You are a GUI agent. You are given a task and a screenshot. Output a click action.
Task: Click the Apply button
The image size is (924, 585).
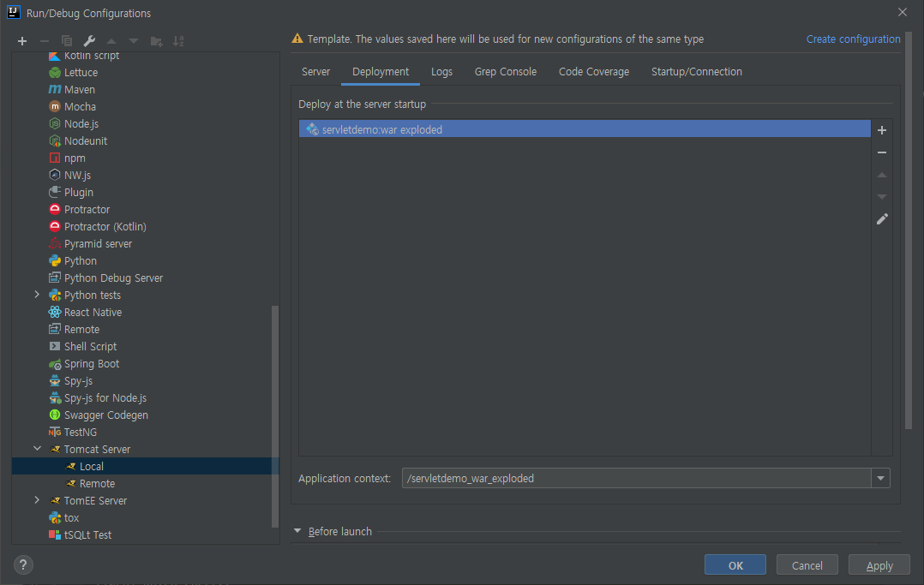879,564
